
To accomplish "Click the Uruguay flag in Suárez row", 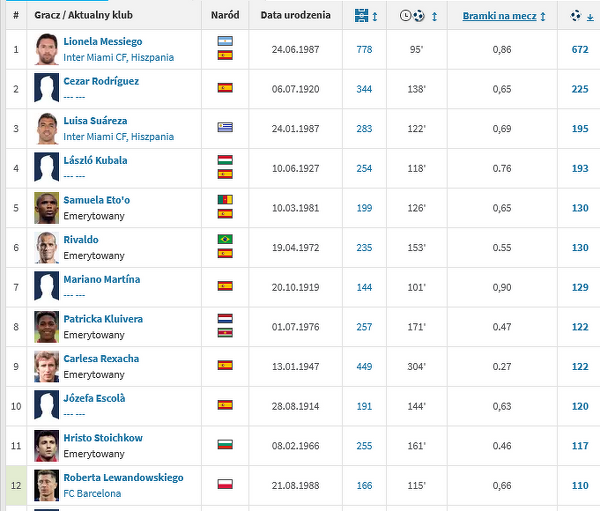I will [x=225, y=127].
